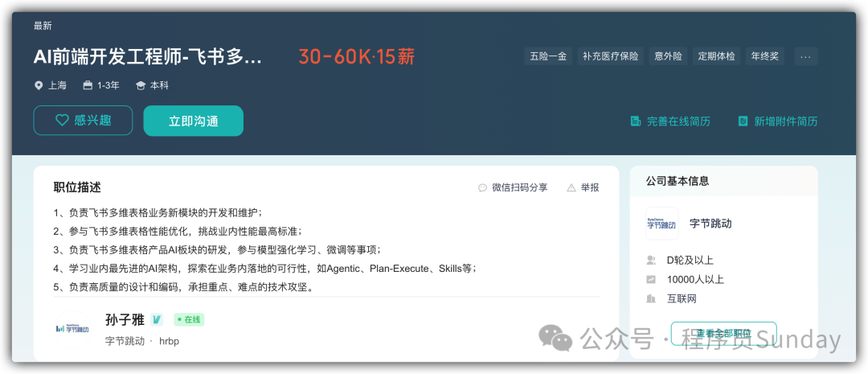The width and height of the screenshot is (868, 374).
Task: Click the 10000人以上 company size text
Action: (x=695, y=280)
